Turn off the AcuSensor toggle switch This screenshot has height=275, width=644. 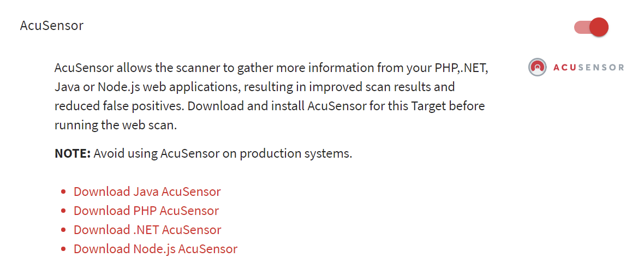[x=591, y=27]
